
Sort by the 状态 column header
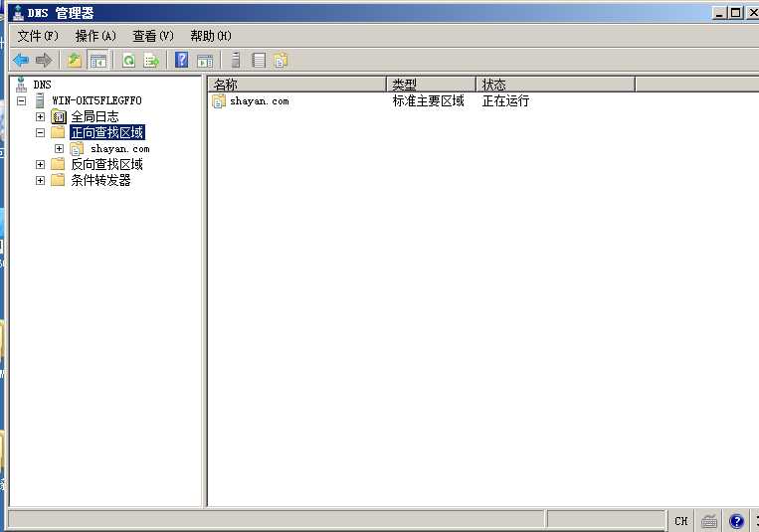pos(556,85)
